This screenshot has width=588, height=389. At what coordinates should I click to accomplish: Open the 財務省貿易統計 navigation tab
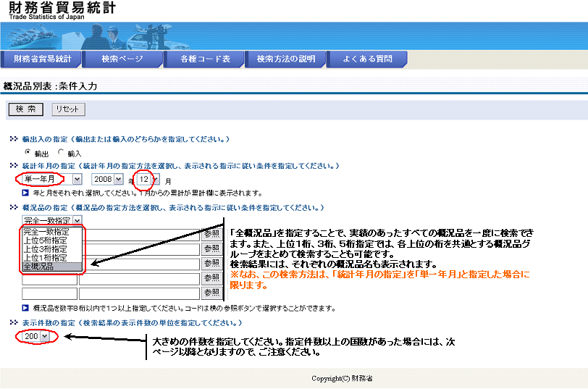point(42,59)
